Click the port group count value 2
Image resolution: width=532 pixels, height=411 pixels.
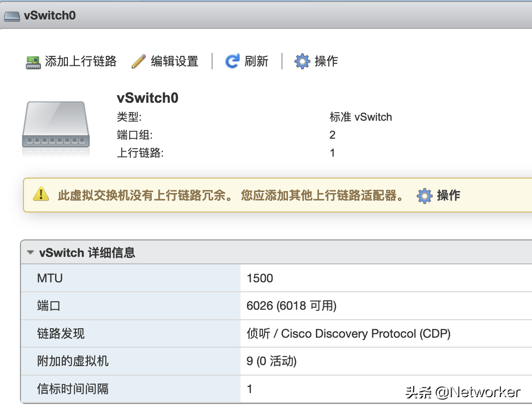332,135
